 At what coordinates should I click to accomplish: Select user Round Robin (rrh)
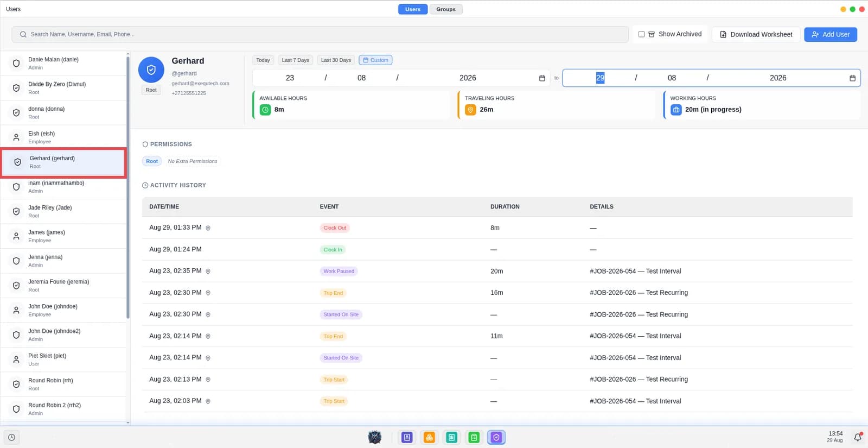coord(63,384)
